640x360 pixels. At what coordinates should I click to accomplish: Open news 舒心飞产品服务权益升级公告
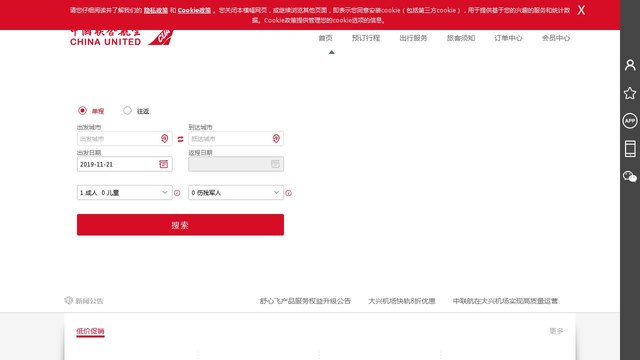(305, 301)
